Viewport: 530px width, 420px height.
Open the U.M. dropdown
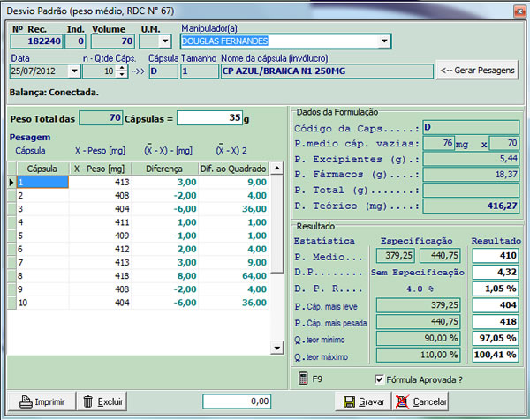(164, 41)
